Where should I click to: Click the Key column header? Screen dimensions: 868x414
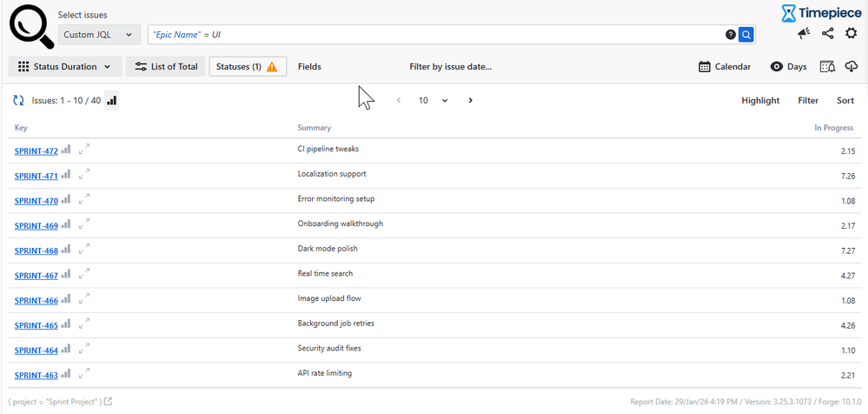click(x=21, y=128)
